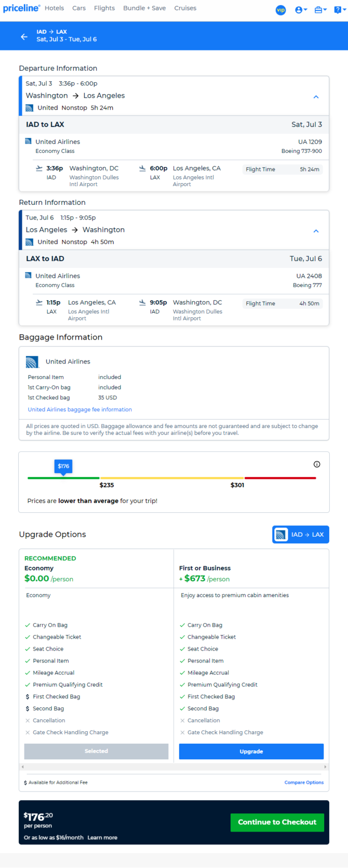Viewport: 348px width, 868px height.
Task: Click the flight number UA 2408
Action: pos(309,276)
